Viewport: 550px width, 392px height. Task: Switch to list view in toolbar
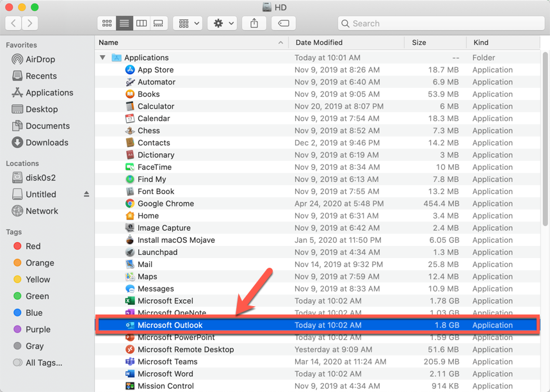coord(124,23)
